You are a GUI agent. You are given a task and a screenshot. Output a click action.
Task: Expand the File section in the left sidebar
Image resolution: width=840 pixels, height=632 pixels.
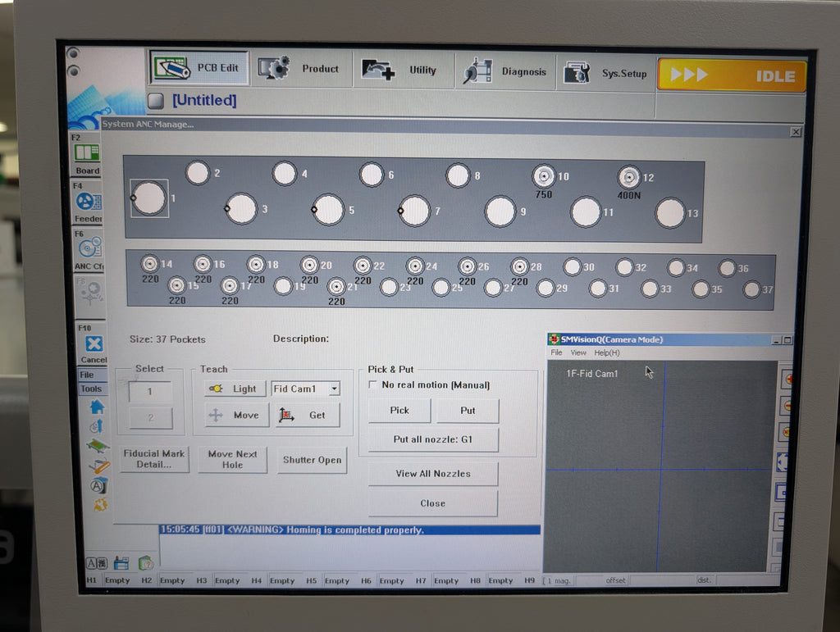click(x=88, y=375)
